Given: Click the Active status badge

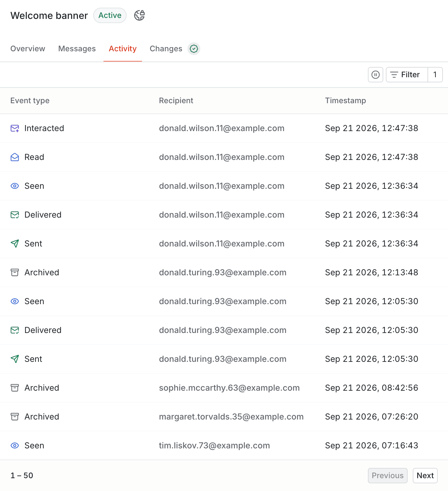Looking at the screenshot, I should click(x=110, y=15).
